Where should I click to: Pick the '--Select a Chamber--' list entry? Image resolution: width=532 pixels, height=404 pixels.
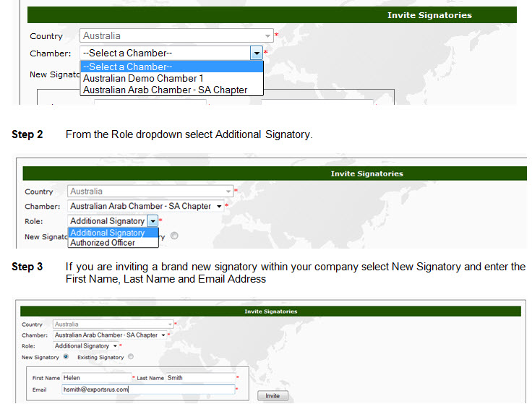(x=129, y=66)
